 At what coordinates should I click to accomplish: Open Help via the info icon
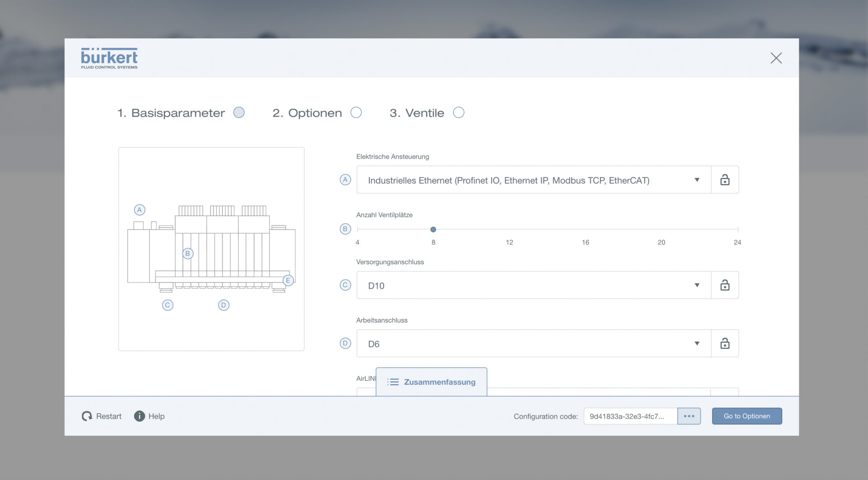[x=139, y=416]
